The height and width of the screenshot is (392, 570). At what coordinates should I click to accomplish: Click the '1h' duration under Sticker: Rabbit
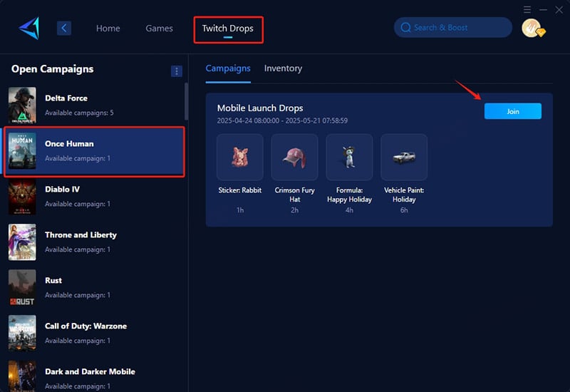(240, 210)
